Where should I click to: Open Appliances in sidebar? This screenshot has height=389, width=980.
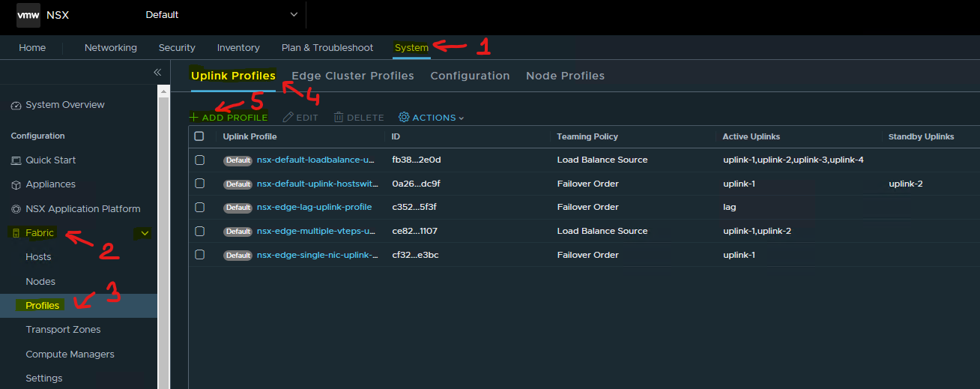pyautogui.click(x=50, y=184)
